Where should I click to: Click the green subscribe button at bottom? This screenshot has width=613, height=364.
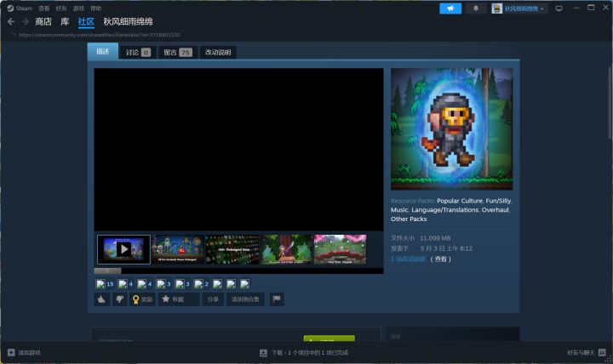tap(329, 338)
